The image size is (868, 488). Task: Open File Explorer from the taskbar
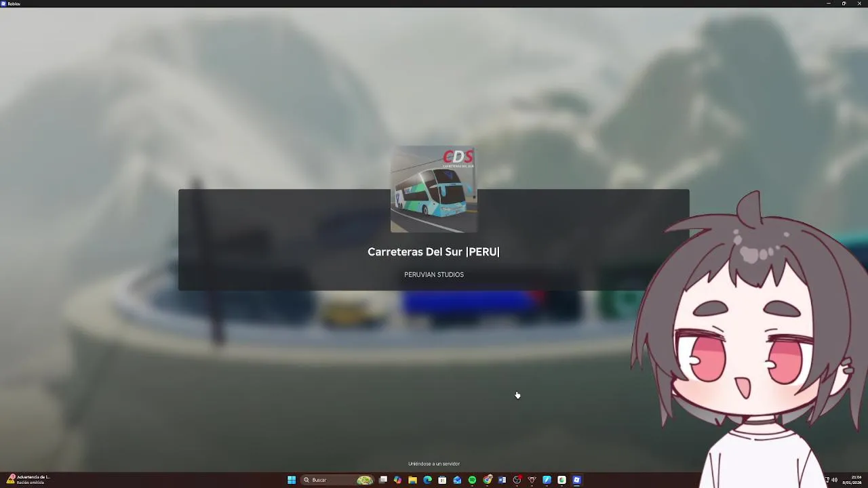pyautogui.click(x=412, y=480)
